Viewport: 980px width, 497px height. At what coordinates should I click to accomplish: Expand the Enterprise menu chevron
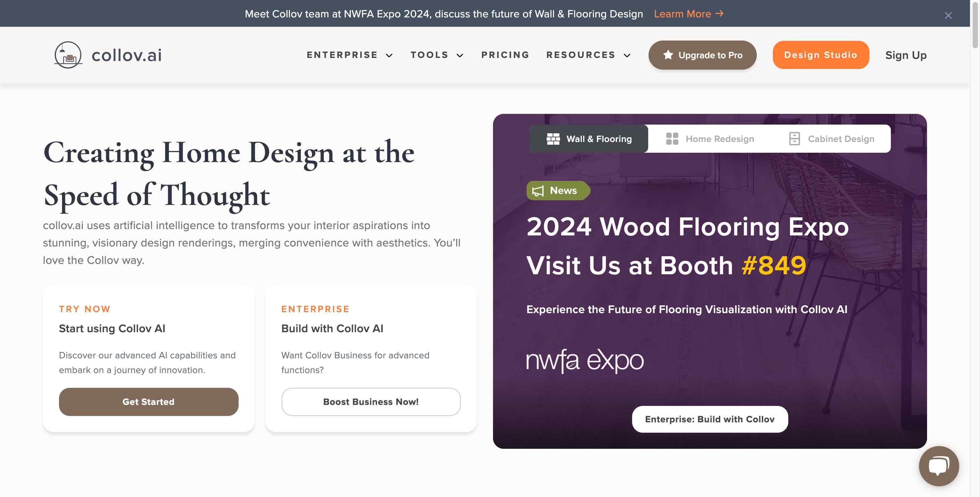(x=389, y=56)
